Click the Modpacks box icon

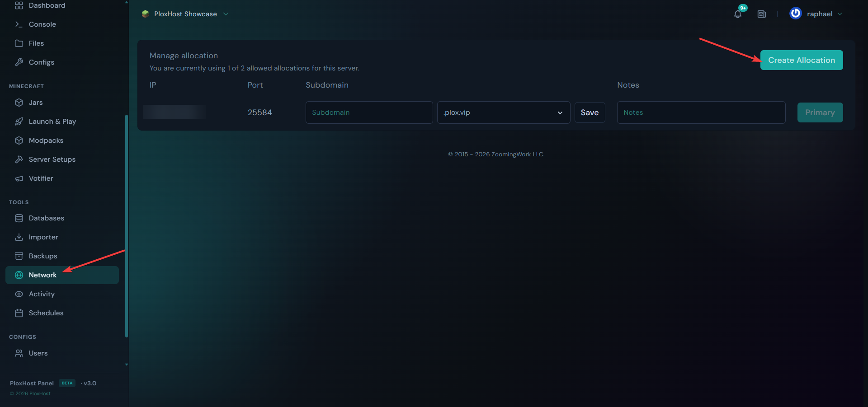tap(19, 140)
